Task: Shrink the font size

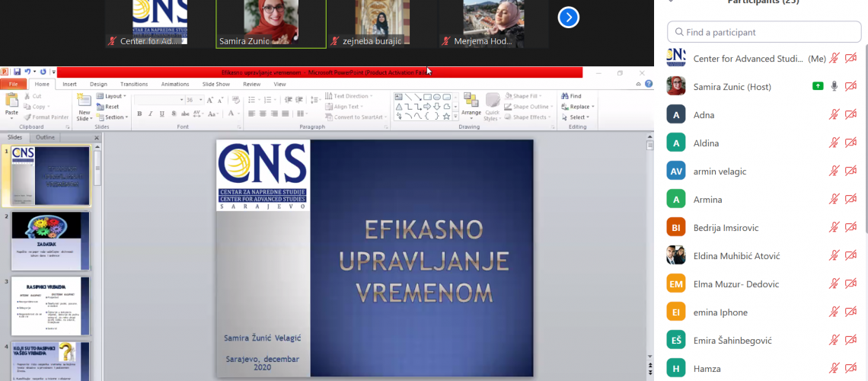Action: [x=220, y=100]
